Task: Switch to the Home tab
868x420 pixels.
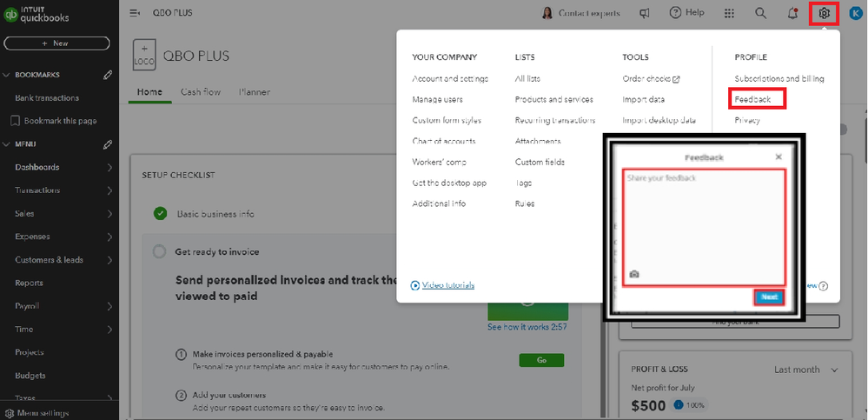Action: pos(149,92)
